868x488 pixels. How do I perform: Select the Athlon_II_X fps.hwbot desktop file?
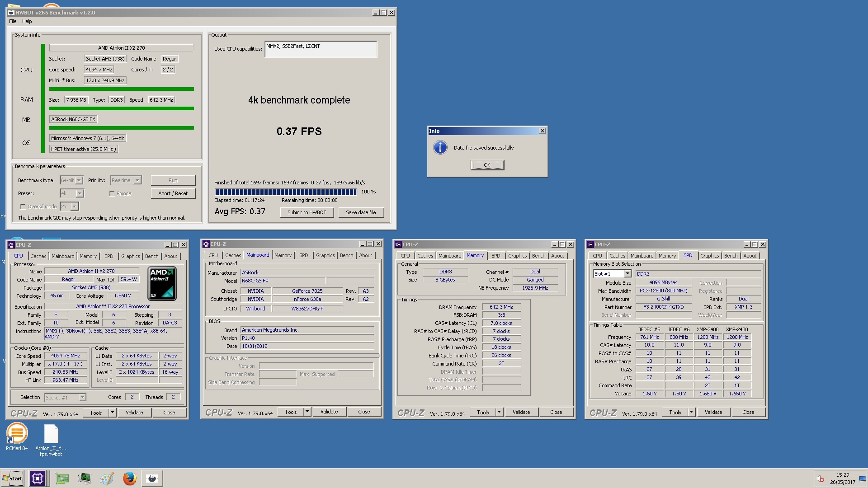(51, 440)
